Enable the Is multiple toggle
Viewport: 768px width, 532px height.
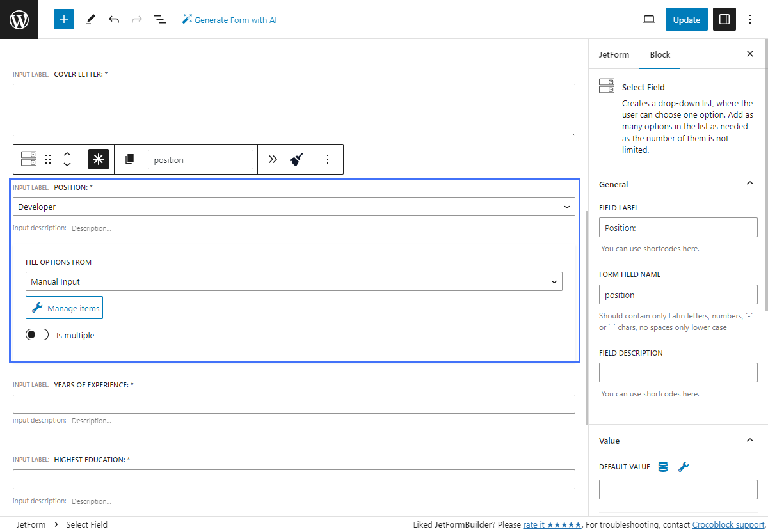[x=37, y=334]
